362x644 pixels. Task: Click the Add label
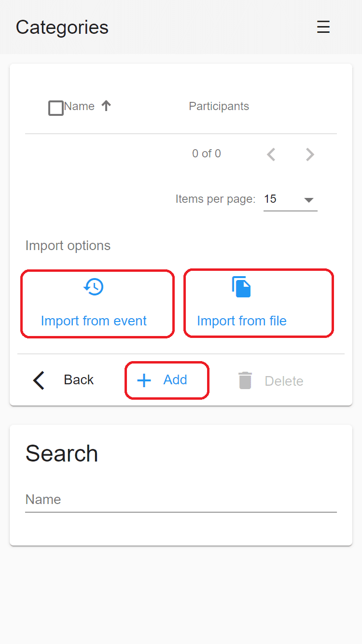pyautogui.click(x=175, y=380)
